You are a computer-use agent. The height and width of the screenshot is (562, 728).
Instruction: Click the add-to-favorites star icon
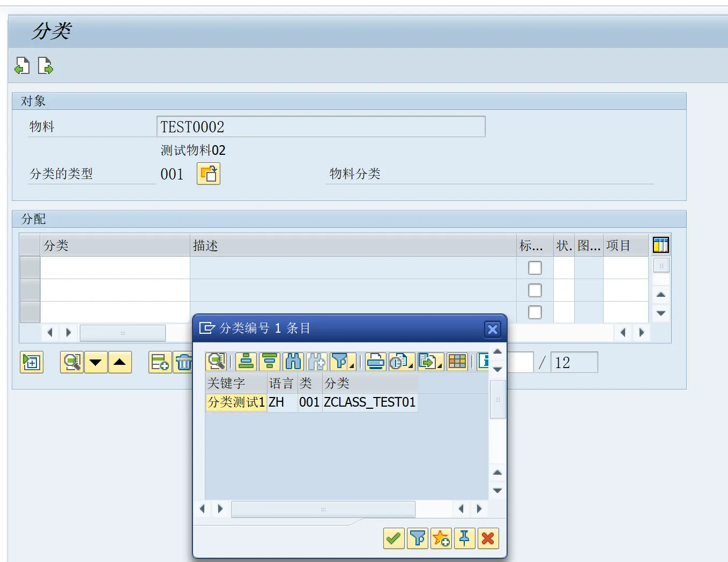[x=441, y=538]
